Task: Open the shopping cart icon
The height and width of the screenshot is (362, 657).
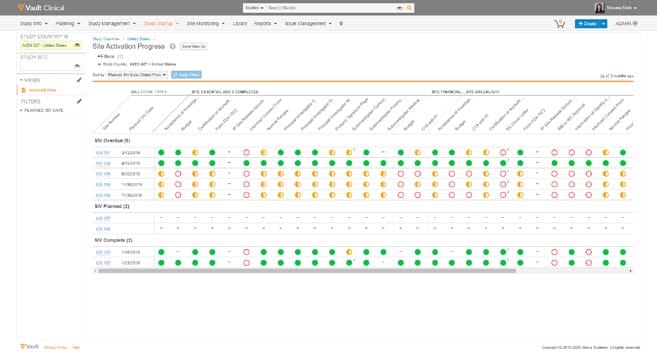Action: click(559, 24)
